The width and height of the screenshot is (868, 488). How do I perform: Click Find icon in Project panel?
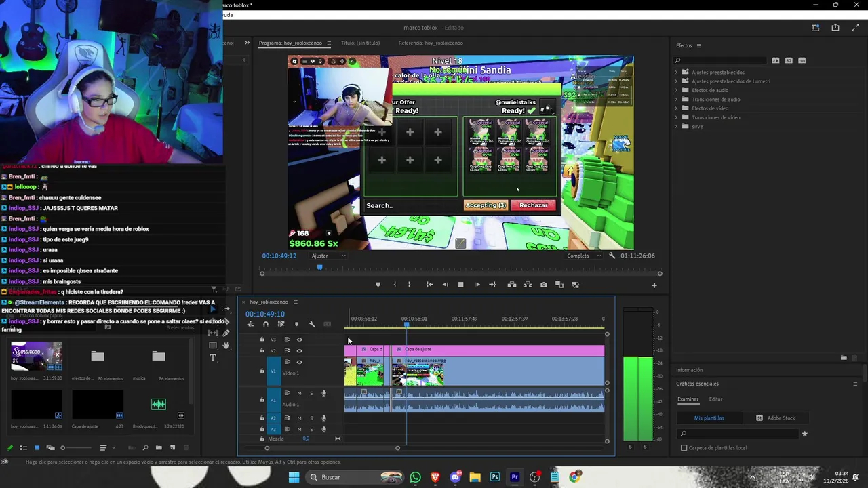(145, 448)
